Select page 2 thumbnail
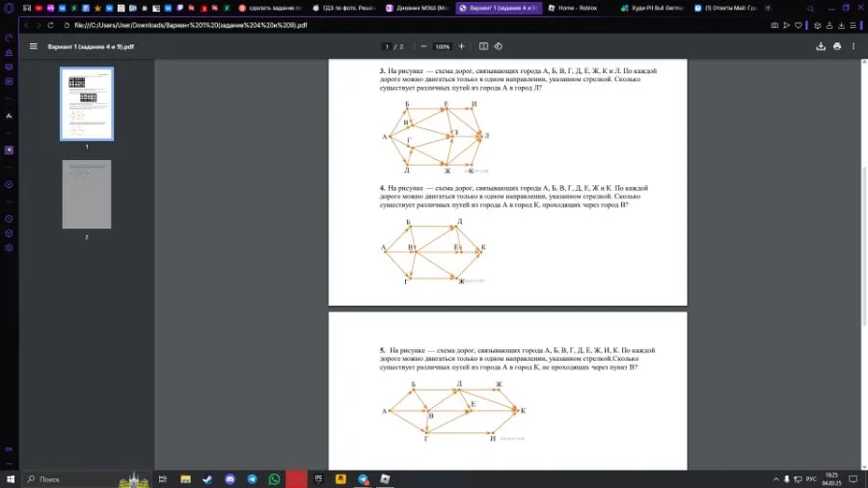Viewport: 868px width, 488px height. [87, 194]
